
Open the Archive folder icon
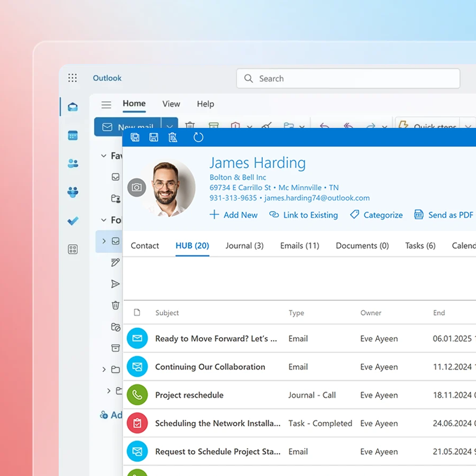coord(115,348)
